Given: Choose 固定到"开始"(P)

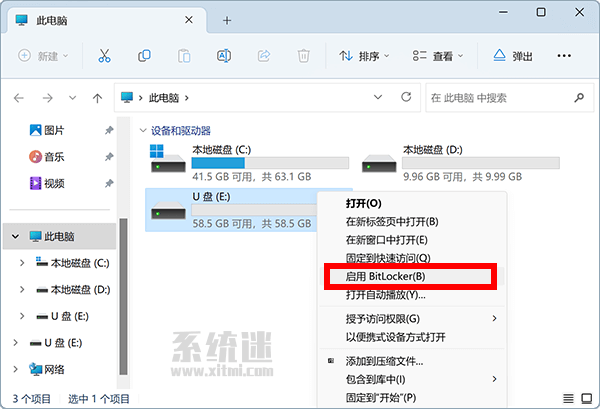Looking at the screenshot, I should tap(411, 398).
